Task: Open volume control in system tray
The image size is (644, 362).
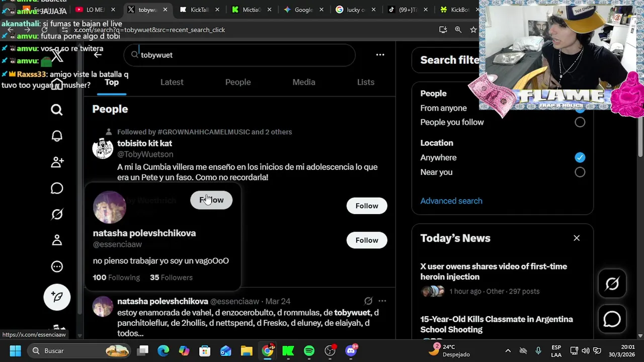Action: 586,350
